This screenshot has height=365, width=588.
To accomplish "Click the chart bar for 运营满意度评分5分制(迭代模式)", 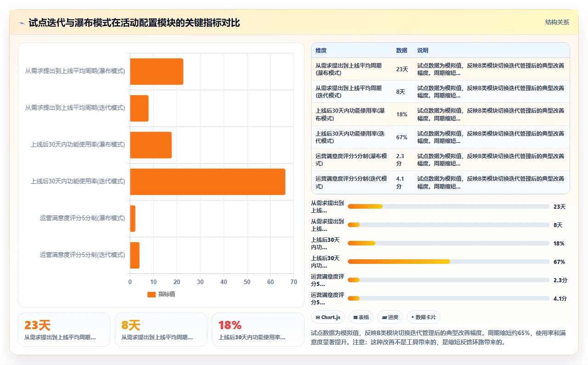I will pos(135,255).
